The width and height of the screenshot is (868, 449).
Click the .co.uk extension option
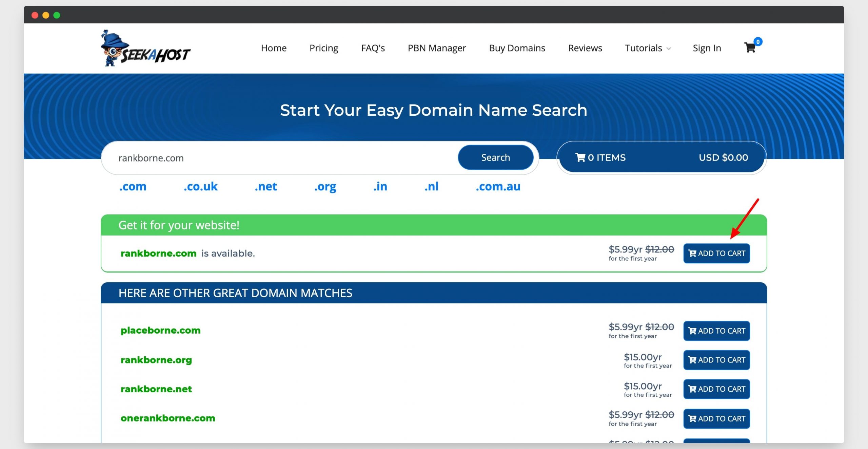201,187
